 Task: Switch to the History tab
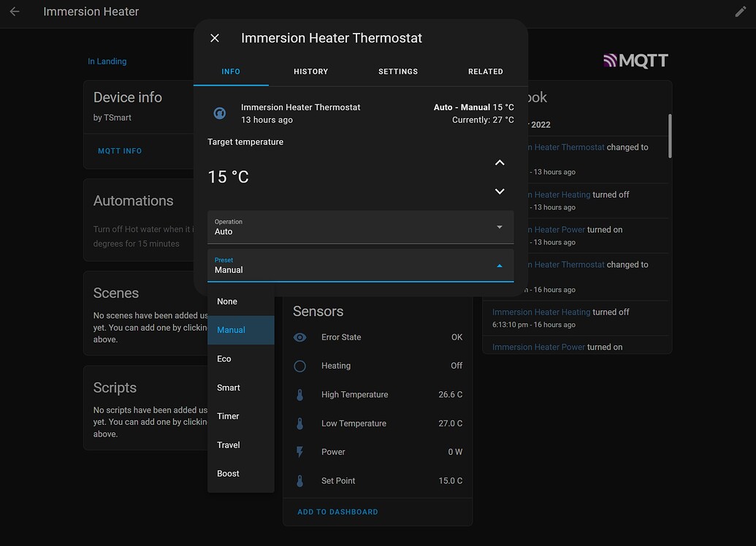pos(311,72)
